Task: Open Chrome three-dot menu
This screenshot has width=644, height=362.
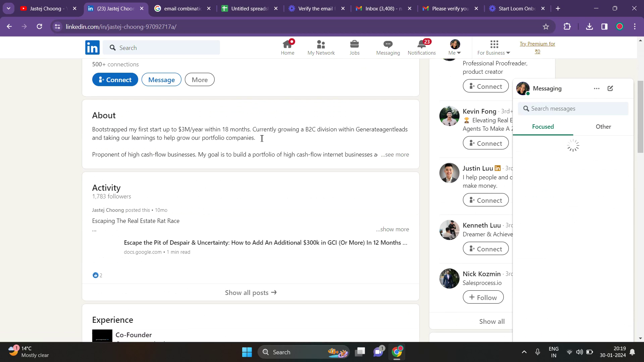Action: (635, 27)
